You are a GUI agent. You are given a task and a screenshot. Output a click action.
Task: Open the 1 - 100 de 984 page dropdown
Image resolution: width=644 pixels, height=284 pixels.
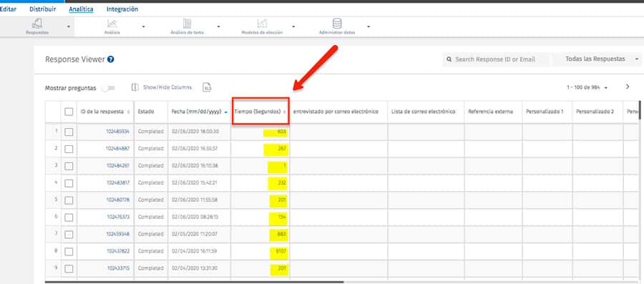coord(587,87)
